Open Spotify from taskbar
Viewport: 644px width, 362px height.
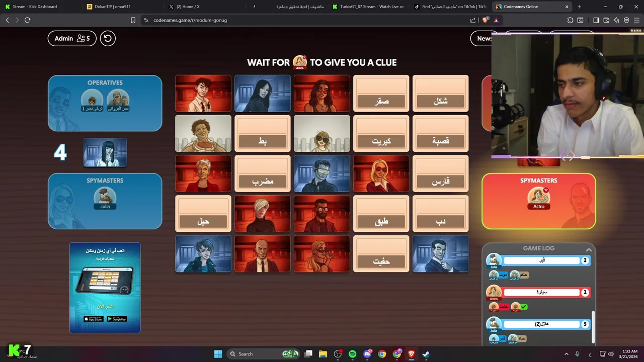[352, 354]
